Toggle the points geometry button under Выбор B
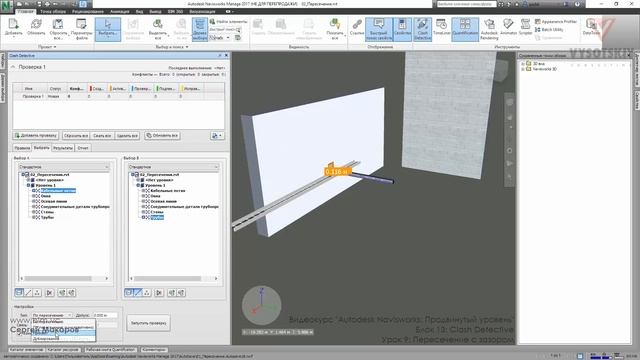 coord(147,293)
